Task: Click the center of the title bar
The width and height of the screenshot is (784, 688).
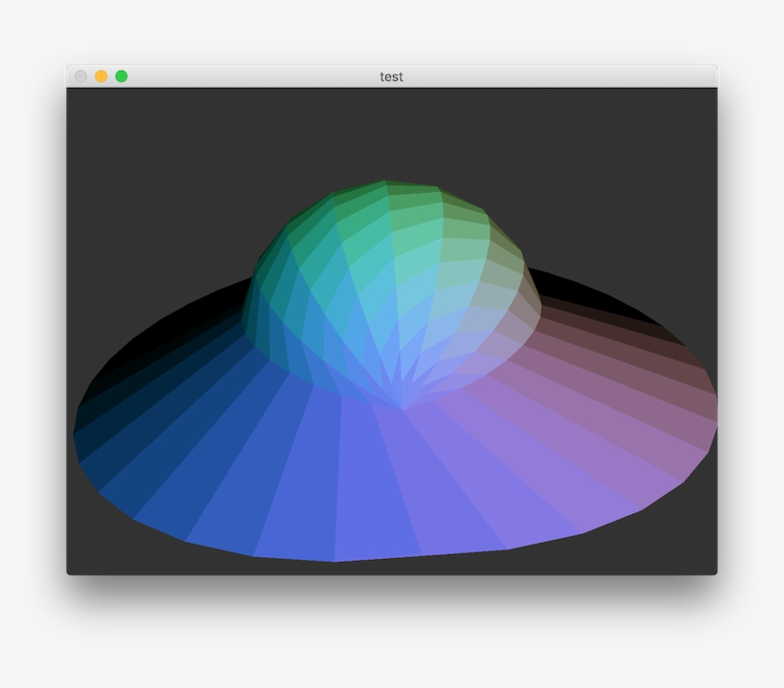Action: [392, 75]
